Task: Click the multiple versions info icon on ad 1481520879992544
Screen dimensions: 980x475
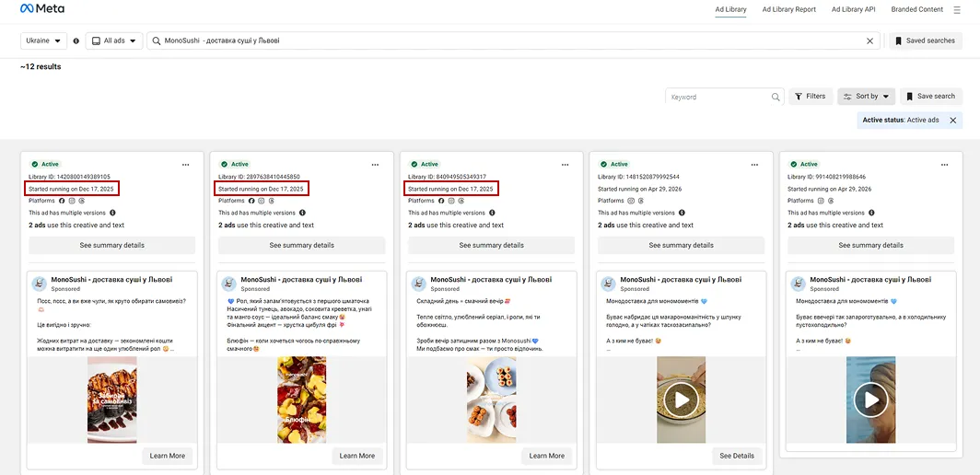Action: click(682, 213)
